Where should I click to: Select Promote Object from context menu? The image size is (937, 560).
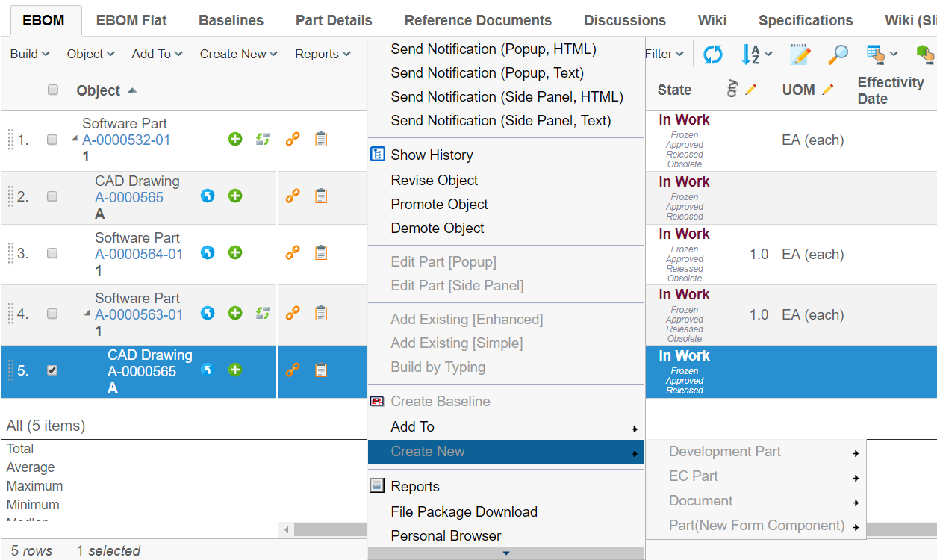coord(439,204)
